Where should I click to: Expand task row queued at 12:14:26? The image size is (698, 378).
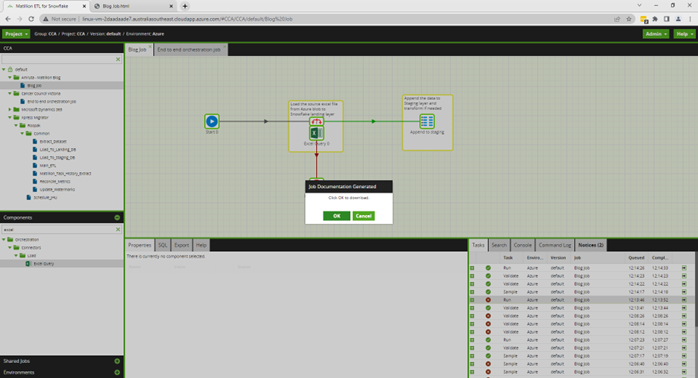pyautogui.click(x=472, y=268)
